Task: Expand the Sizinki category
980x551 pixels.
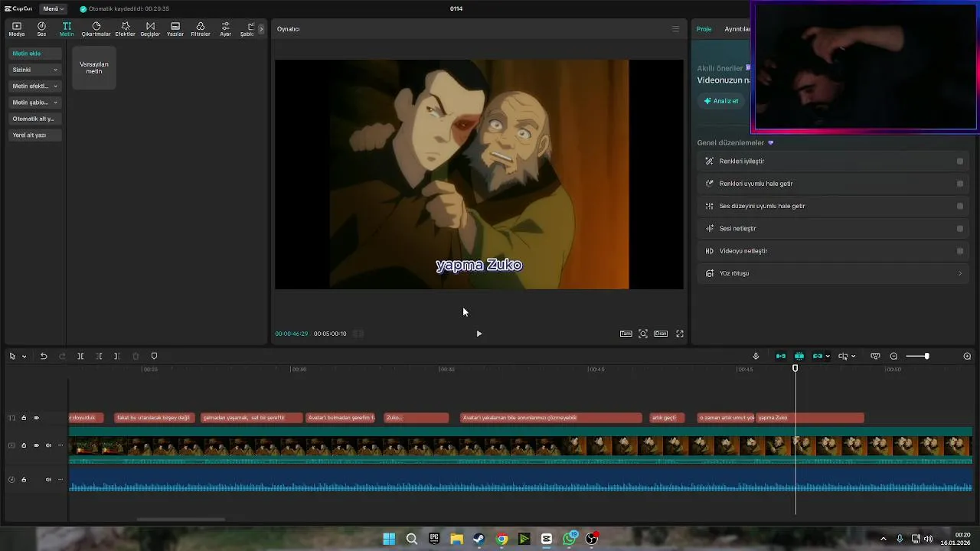Action: (x=35, y=70)
